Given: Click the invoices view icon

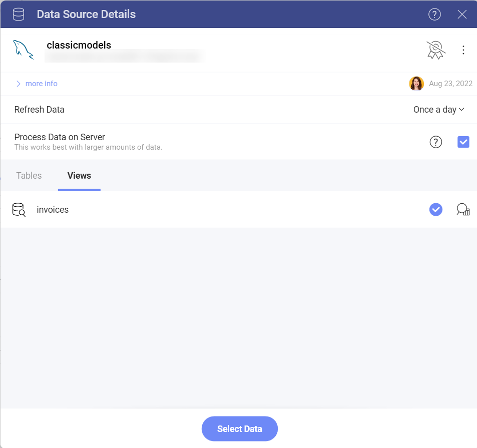Looking at the screenshot, I should (x=19, y=210).
